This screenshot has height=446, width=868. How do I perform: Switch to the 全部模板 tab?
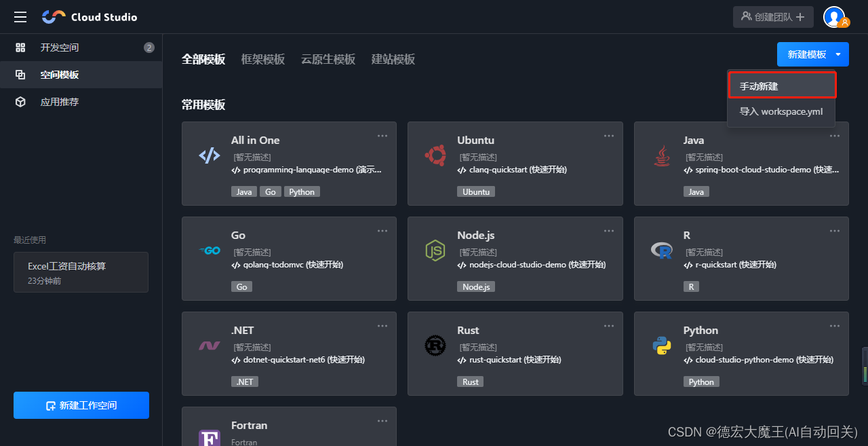click(203, 59)
